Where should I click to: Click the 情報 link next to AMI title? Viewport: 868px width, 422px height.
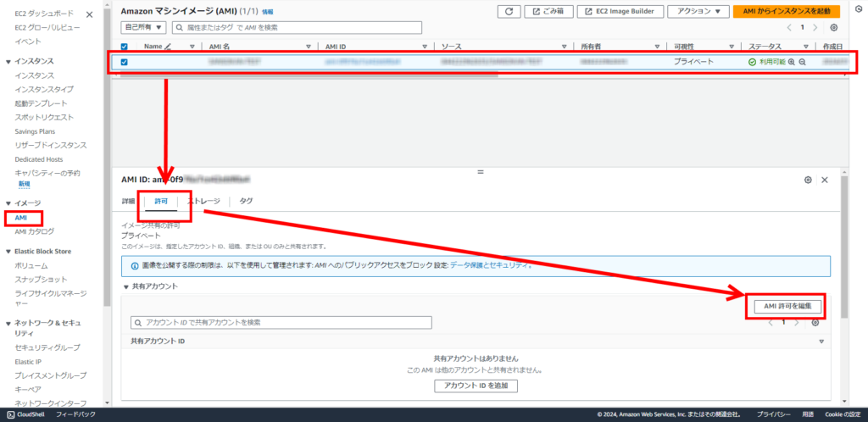coord(267,12)
